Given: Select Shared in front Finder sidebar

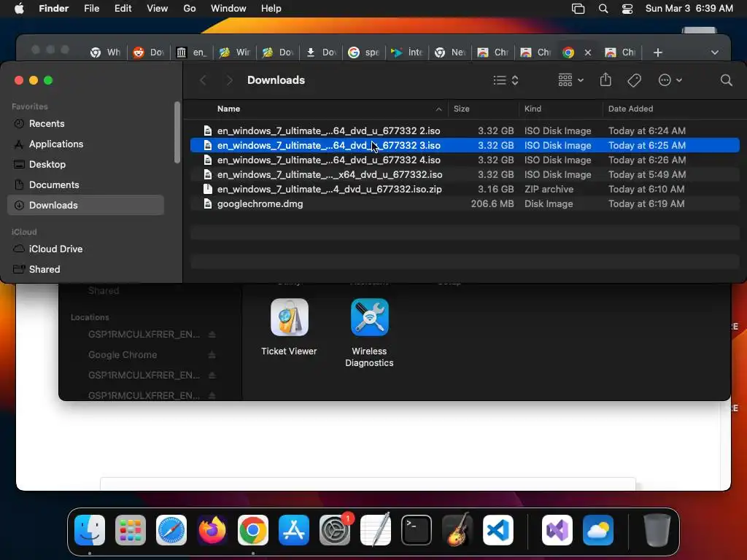Looking at the screenshot, I should pos(86,269).
